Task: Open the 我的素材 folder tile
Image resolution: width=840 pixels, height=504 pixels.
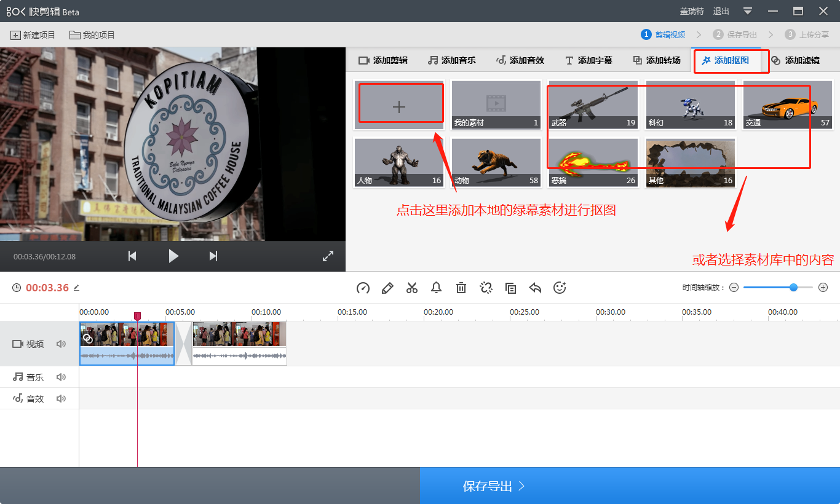Action: [496, 104]
